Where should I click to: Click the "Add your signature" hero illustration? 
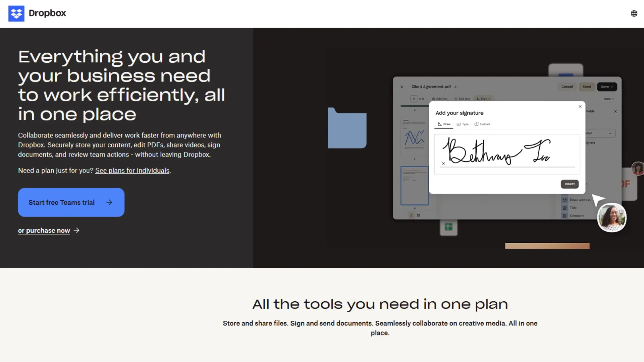pos(486,148)
